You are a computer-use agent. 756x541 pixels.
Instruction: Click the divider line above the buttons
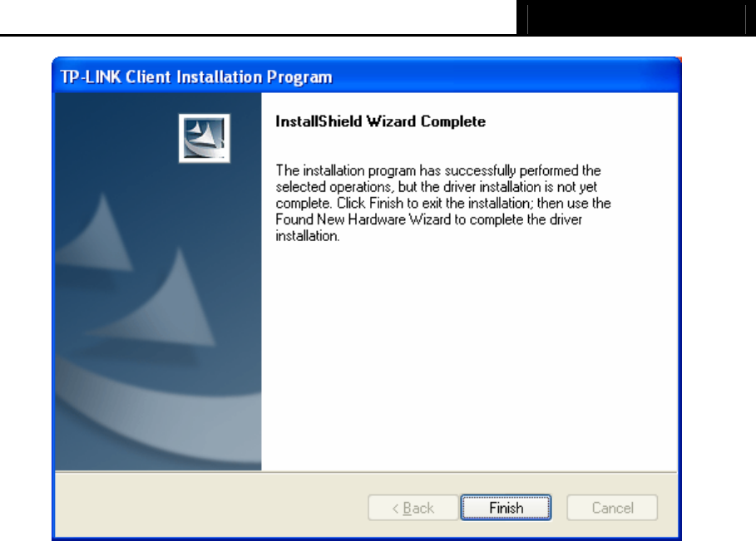tap(367, 472)
